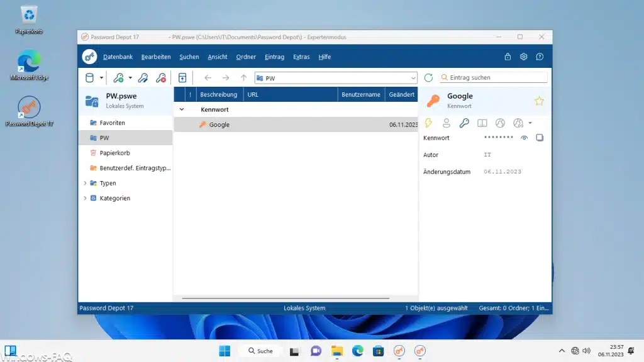Open the Papierkorb desktop icon
This screenshot has height=362, width=644.
click(29, 19)
